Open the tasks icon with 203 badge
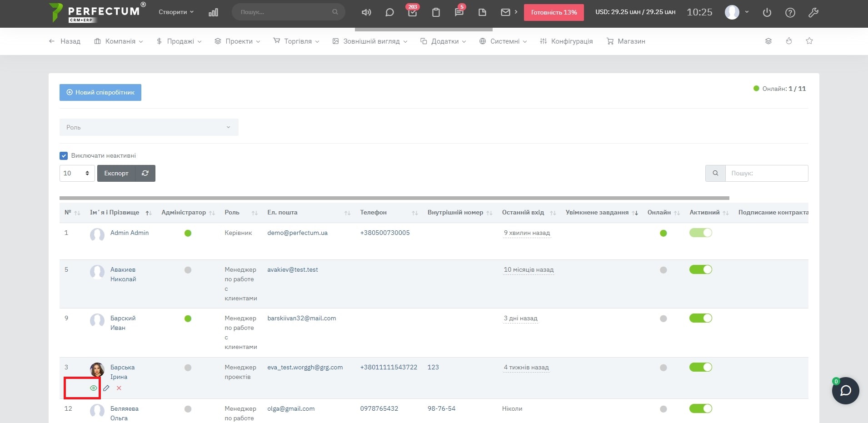 pos(412,12)
